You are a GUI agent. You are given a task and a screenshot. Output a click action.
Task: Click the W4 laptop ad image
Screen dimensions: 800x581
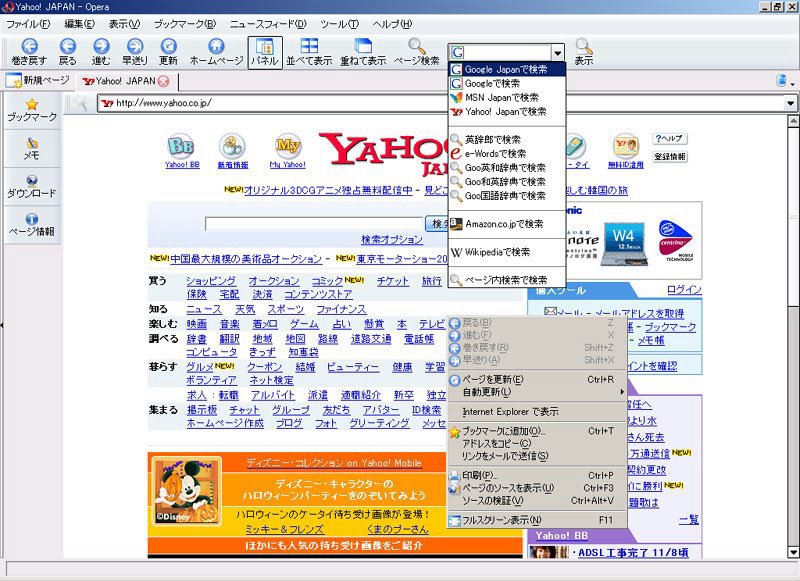(624, 243)
